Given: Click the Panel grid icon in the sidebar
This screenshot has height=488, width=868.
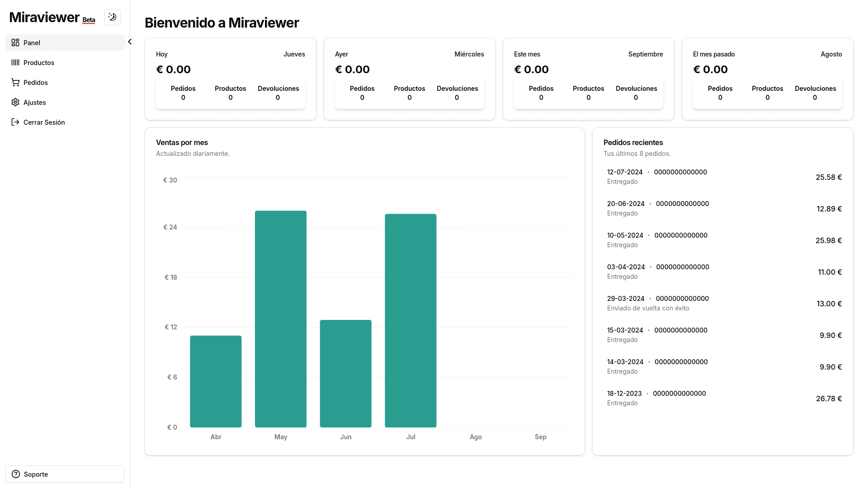Looking at the screenshot, I should tap(15, 42).
